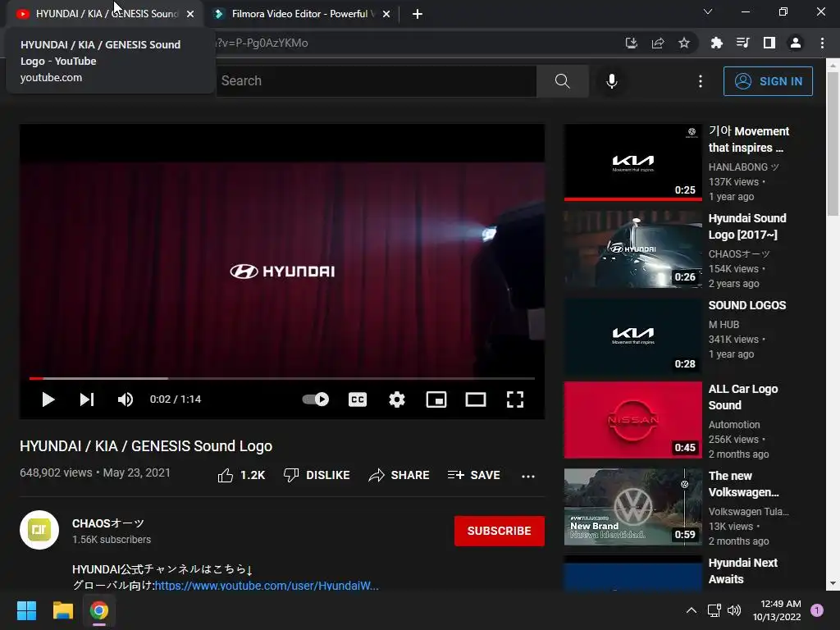
Task: Sign in to YouTube
Action: 768,81
